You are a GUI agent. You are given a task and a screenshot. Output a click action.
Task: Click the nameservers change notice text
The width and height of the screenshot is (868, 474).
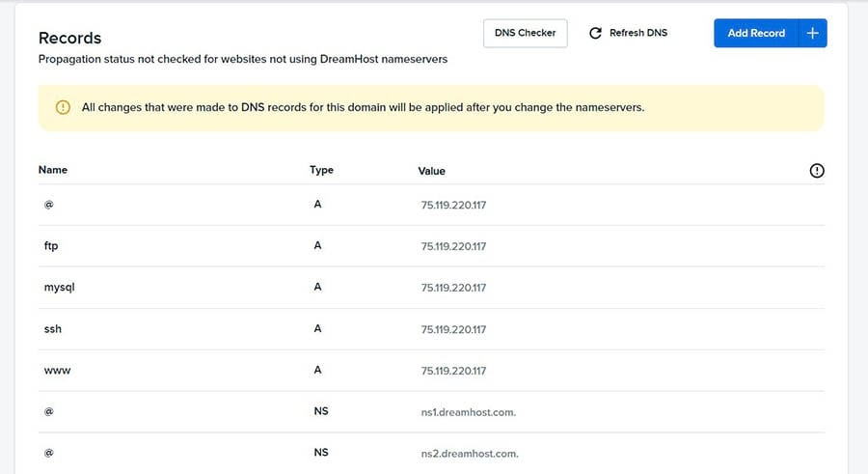(x=364, y=107)
